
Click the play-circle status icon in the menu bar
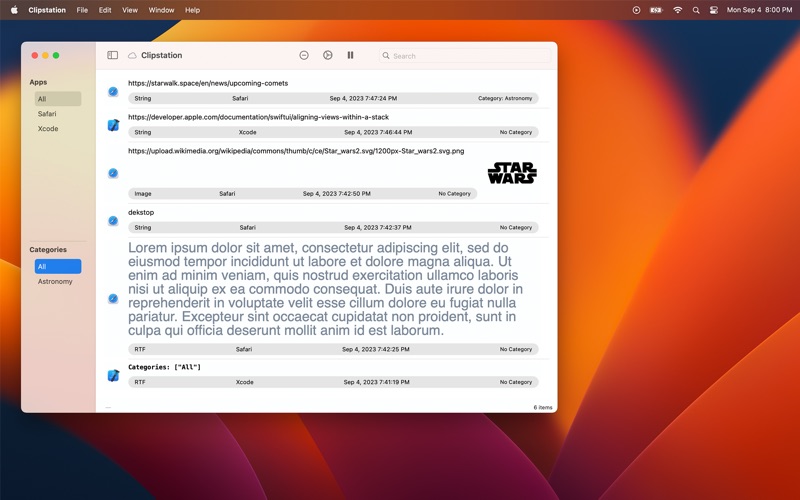636,10
